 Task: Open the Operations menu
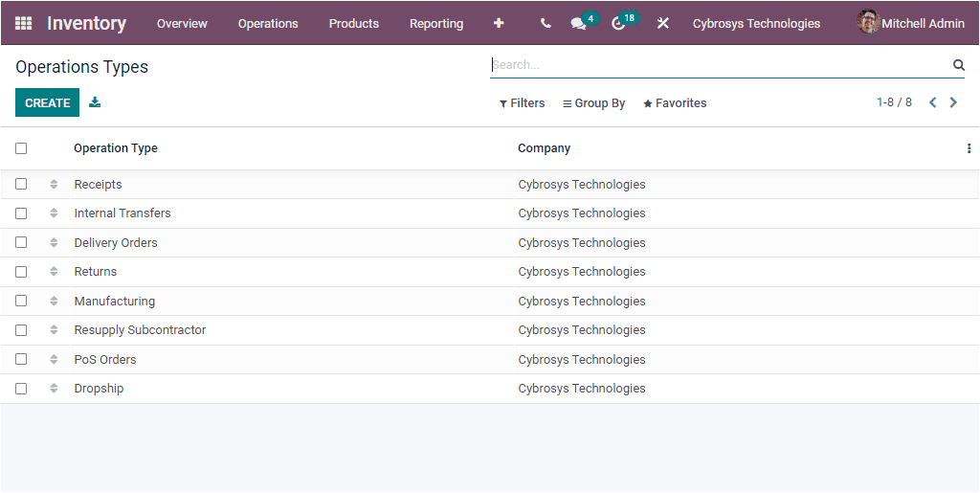click(268, 23)
